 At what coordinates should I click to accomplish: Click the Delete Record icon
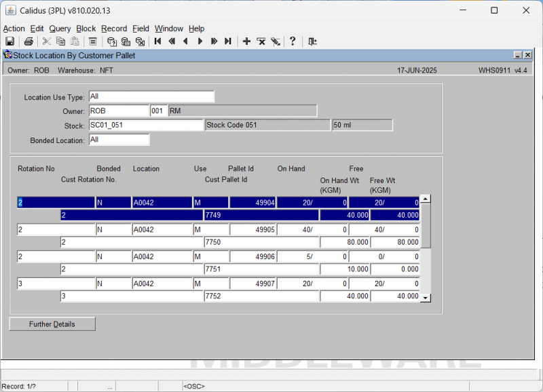[x=261, y=41]
